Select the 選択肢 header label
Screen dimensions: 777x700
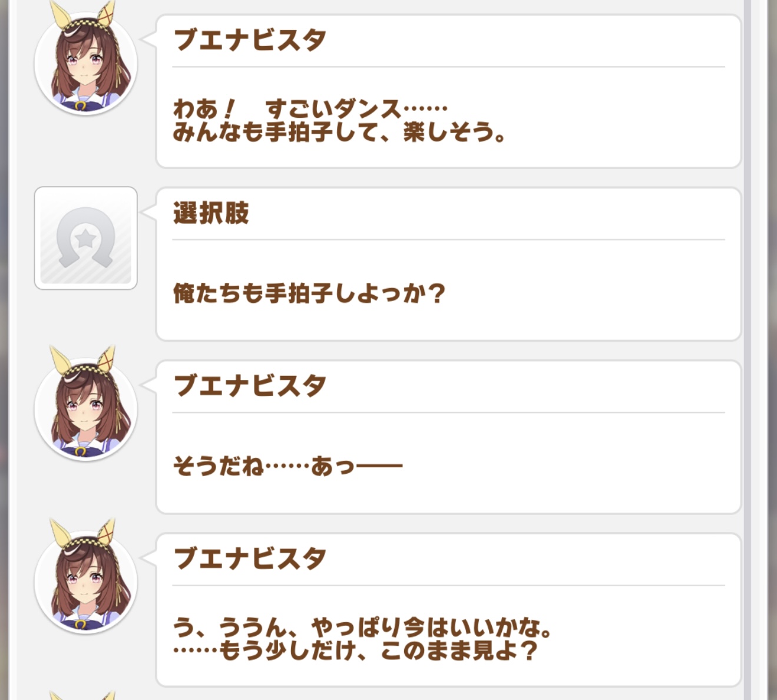tap(211, 213)
